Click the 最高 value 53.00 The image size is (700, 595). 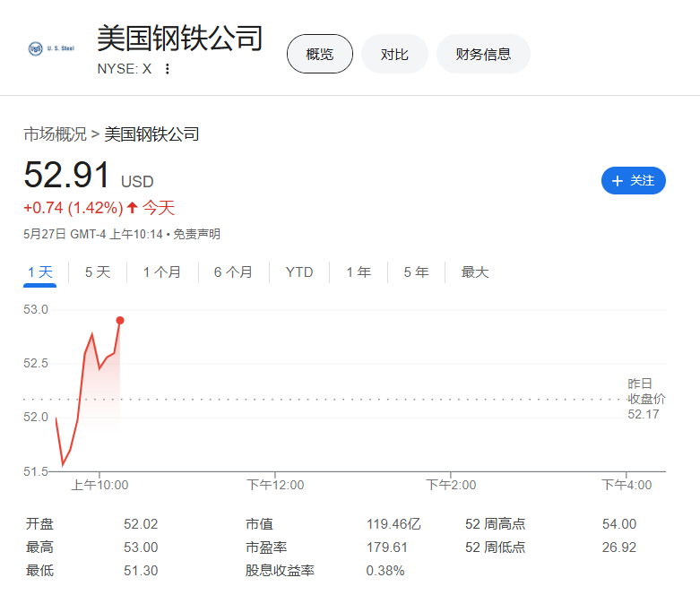click(141, 548)
